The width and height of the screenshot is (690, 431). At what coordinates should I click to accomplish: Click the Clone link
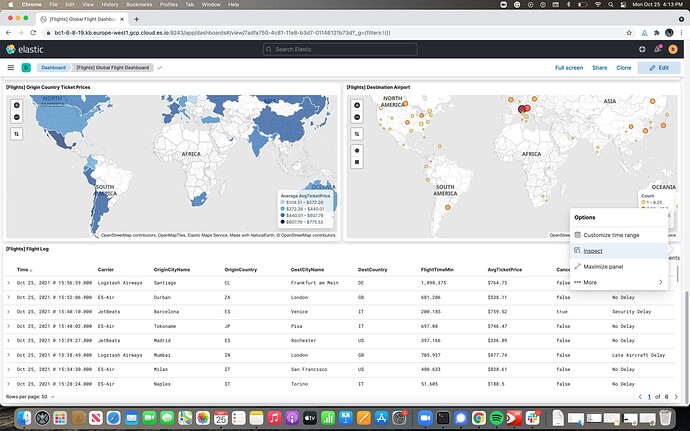(624, 68)
